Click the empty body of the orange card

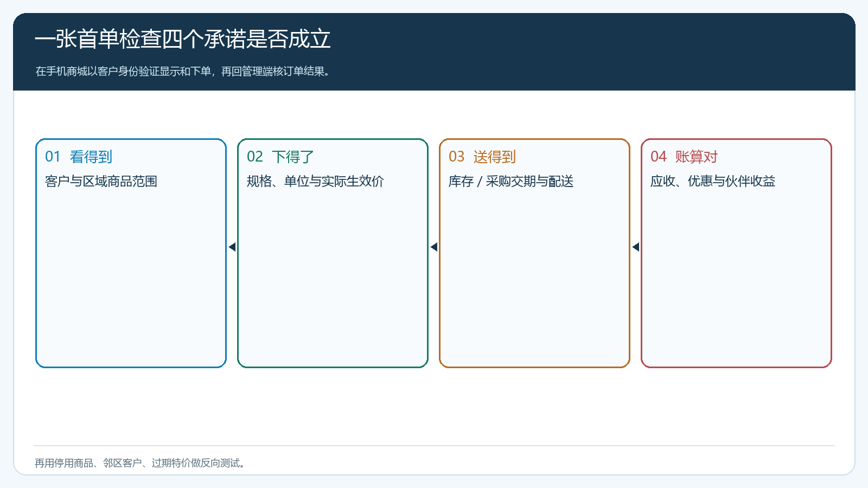click(x=534, y=277)
